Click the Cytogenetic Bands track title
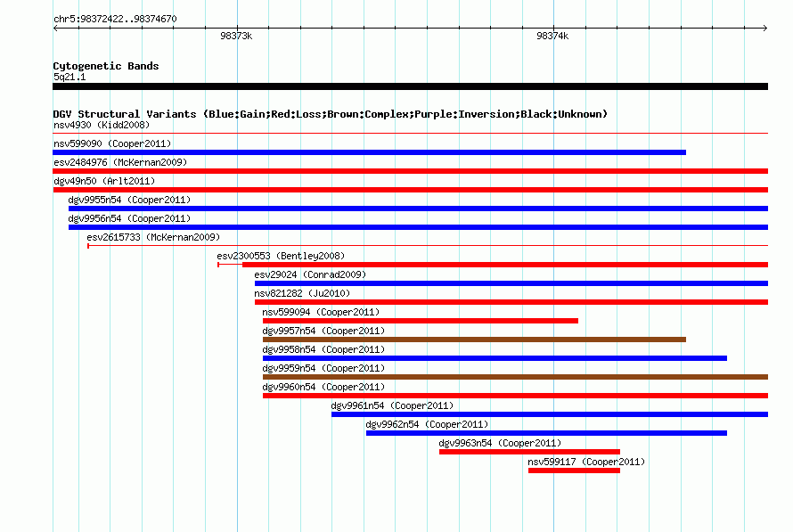 point(106,66)
